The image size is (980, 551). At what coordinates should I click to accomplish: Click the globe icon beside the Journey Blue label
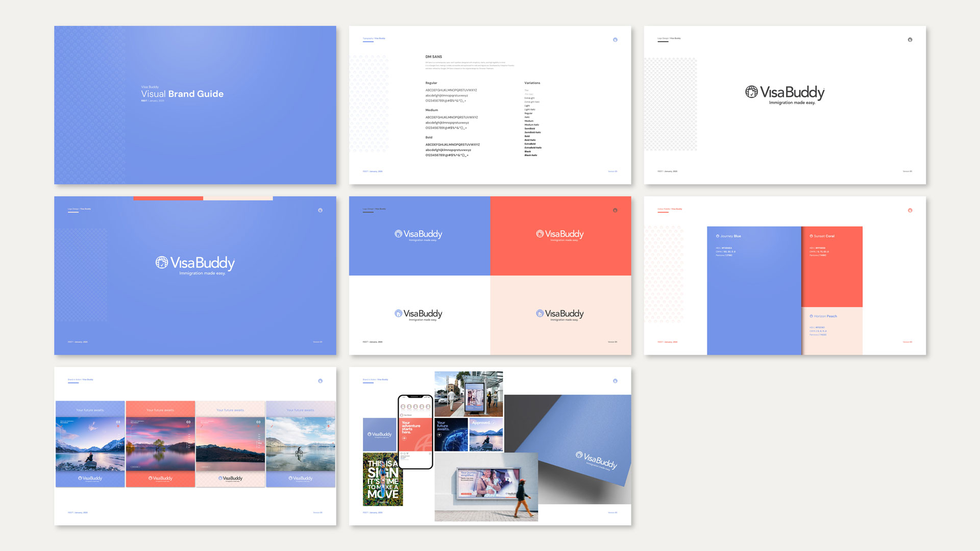718,236
